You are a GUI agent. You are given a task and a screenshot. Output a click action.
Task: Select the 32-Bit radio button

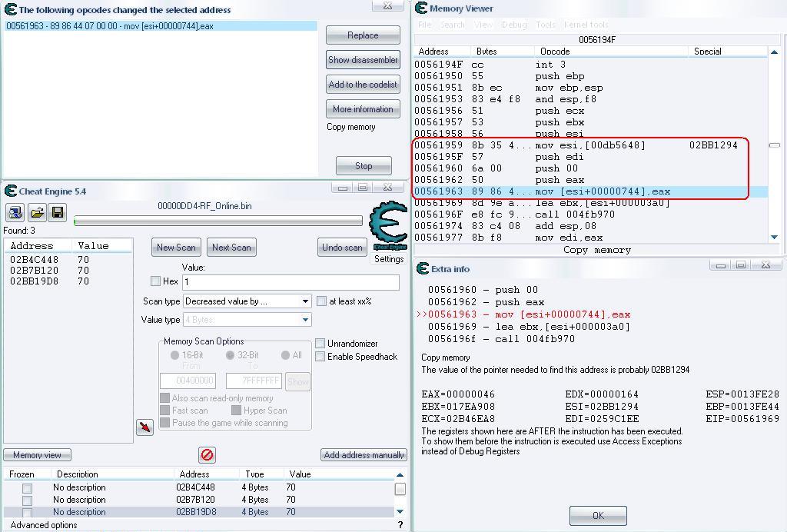(x=230, y=355)
